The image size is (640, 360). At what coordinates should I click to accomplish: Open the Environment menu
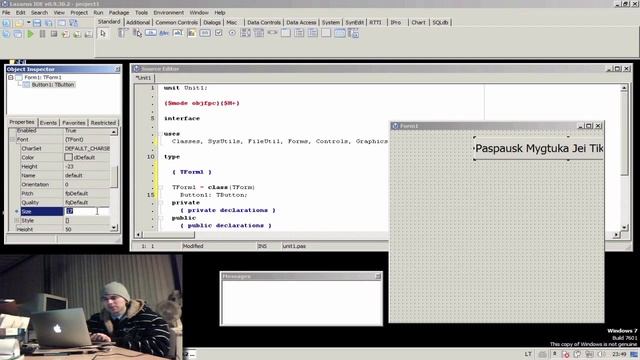169,13
